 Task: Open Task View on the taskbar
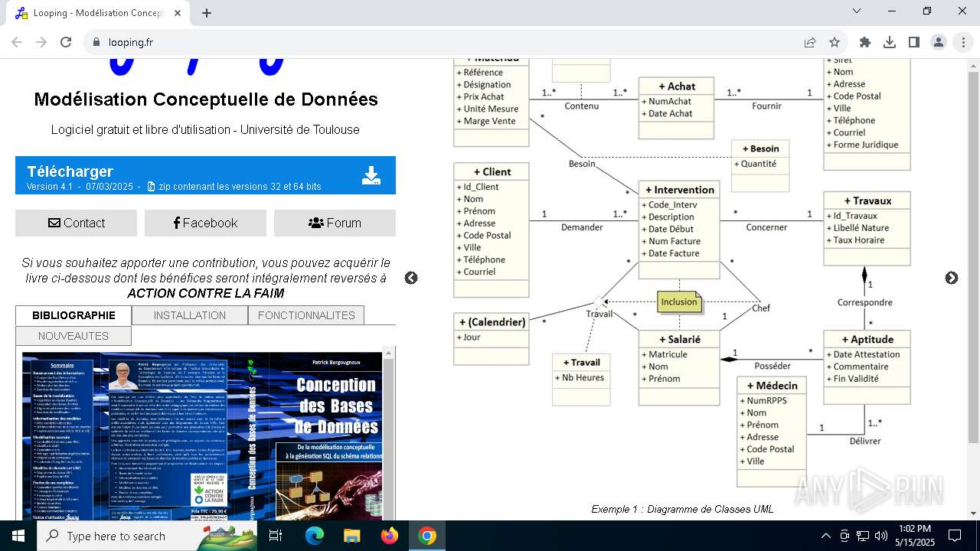click(276, 536)
